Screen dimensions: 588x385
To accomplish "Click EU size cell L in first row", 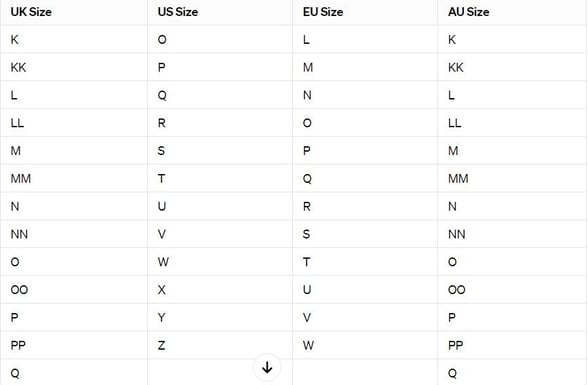I will (x=306, y=40).
